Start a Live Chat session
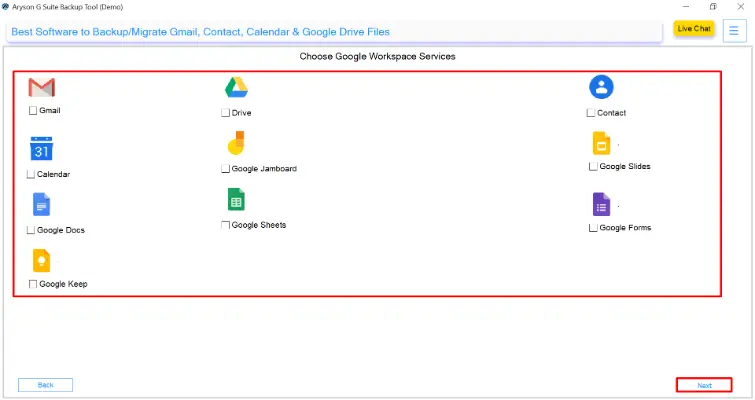 [693, 29]
